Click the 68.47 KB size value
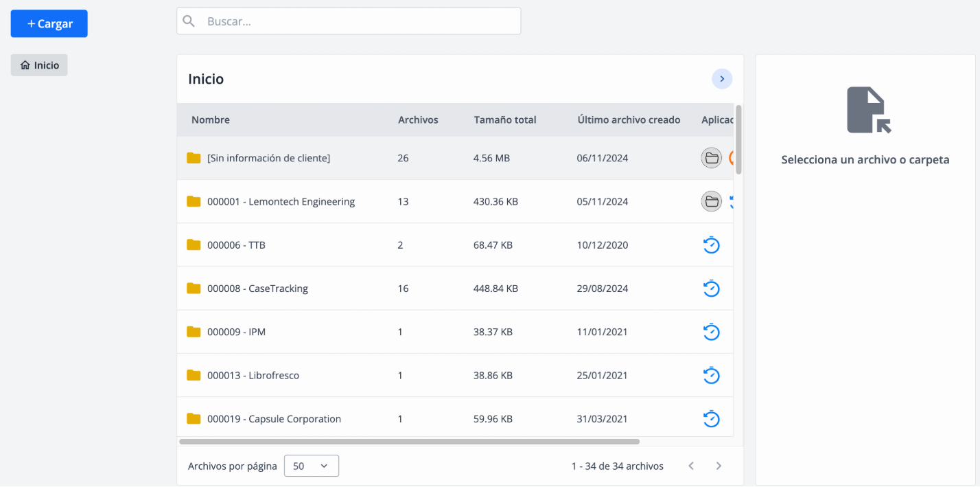The image size is (980, 487). click(493, 245)
